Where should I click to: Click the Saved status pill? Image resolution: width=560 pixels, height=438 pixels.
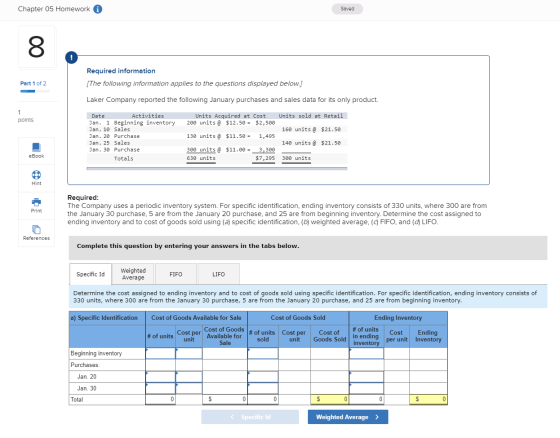click(347, 9)
